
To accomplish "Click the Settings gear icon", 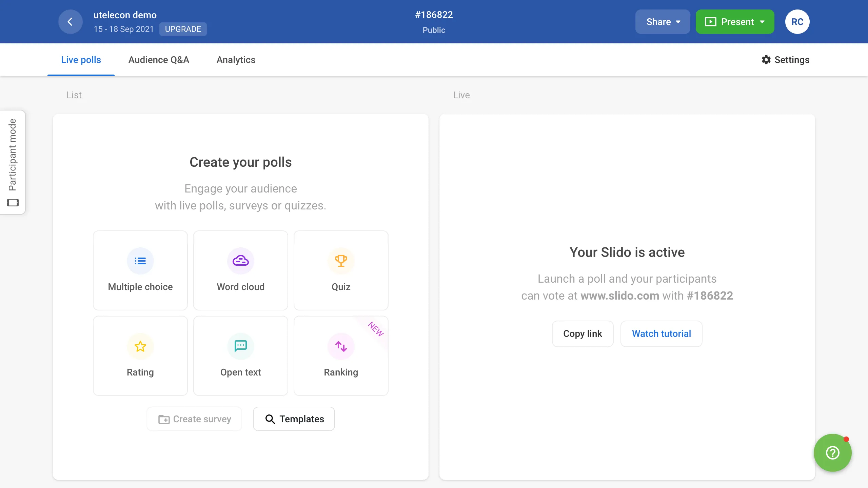I will pos(766,60).
